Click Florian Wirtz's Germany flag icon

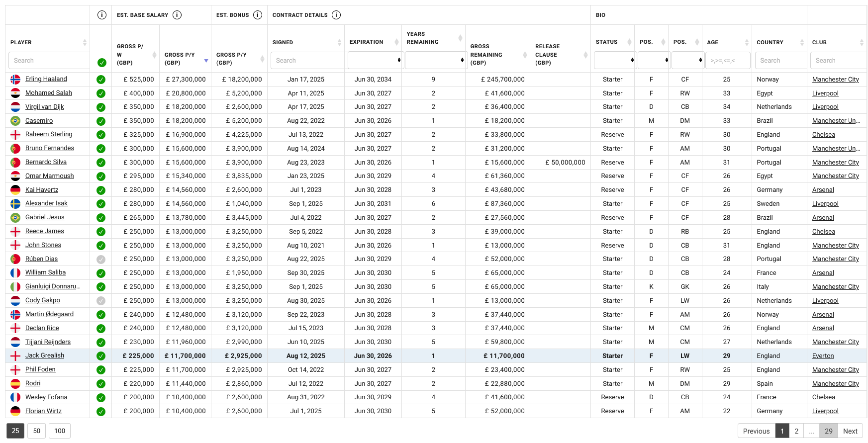click(15, 411)
